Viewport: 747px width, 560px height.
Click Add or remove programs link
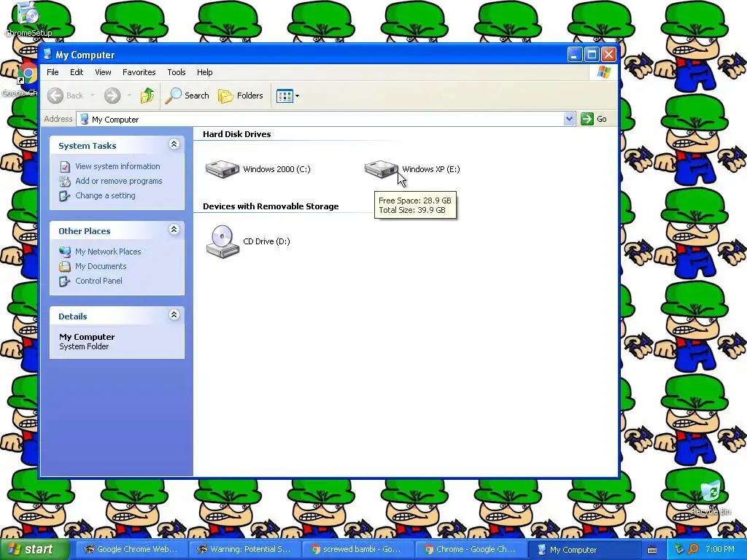click(x=119, y=181)
